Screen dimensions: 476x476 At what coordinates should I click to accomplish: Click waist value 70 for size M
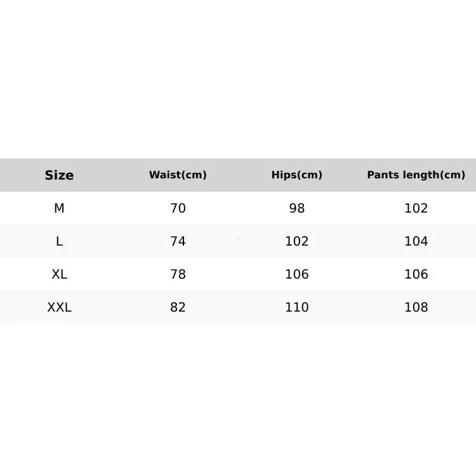coord(178,208)
